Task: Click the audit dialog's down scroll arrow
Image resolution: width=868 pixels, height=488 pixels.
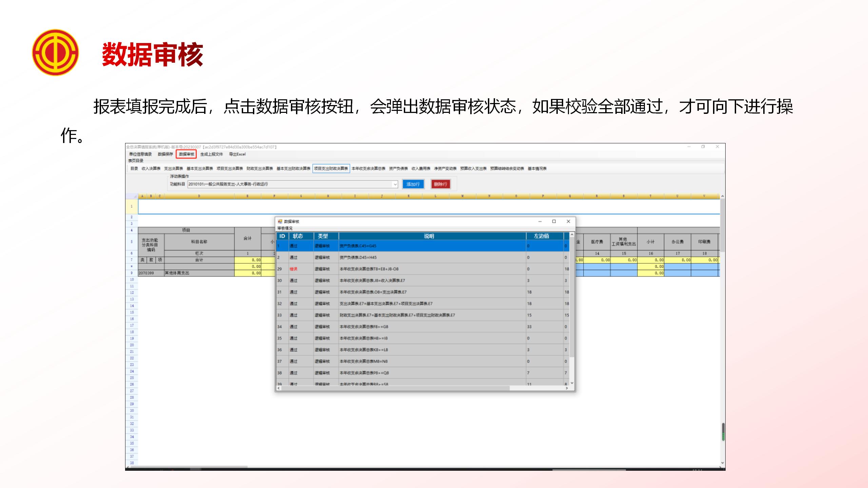Action: point(572,383)
